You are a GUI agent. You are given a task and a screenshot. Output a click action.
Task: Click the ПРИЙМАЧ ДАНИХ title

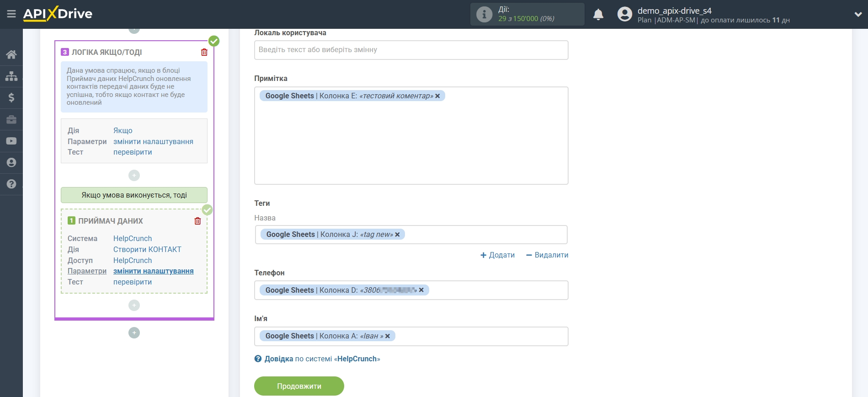(111, 221)
